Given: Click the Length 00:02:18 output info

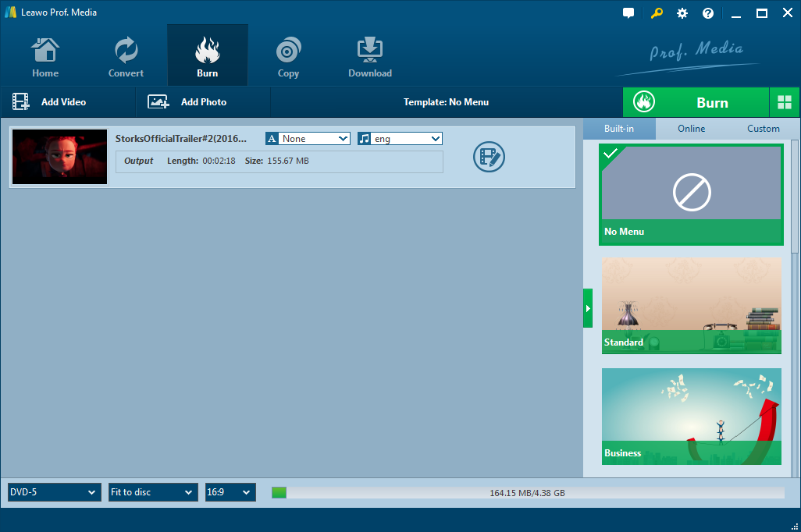Looking at the screenshot, I should pos(201,161).
